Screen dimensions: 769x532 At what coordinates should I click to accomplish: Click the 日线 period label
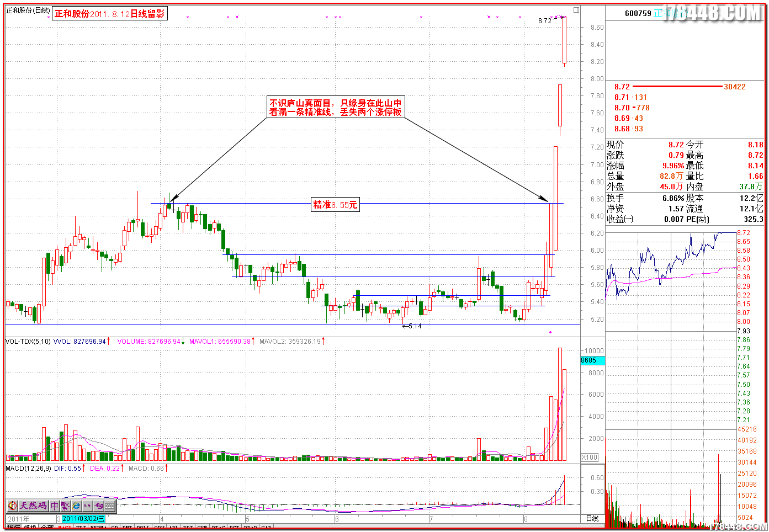592,519
